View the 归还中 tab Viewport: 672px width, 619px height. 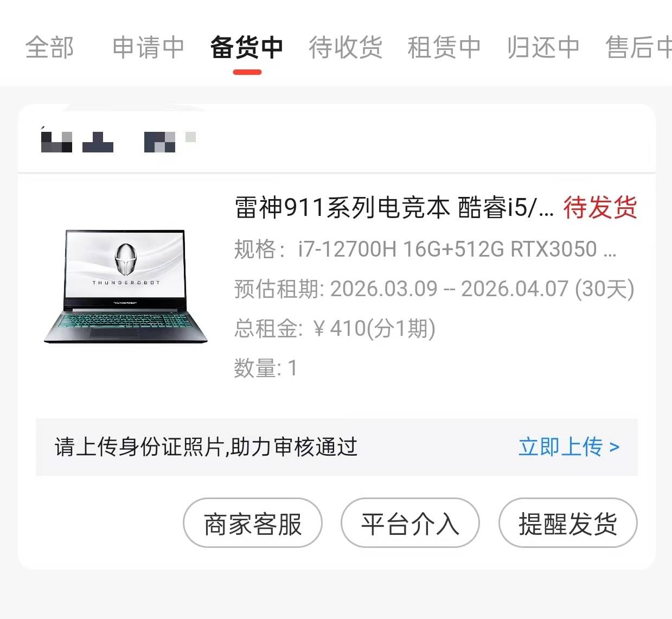[543, 47]
